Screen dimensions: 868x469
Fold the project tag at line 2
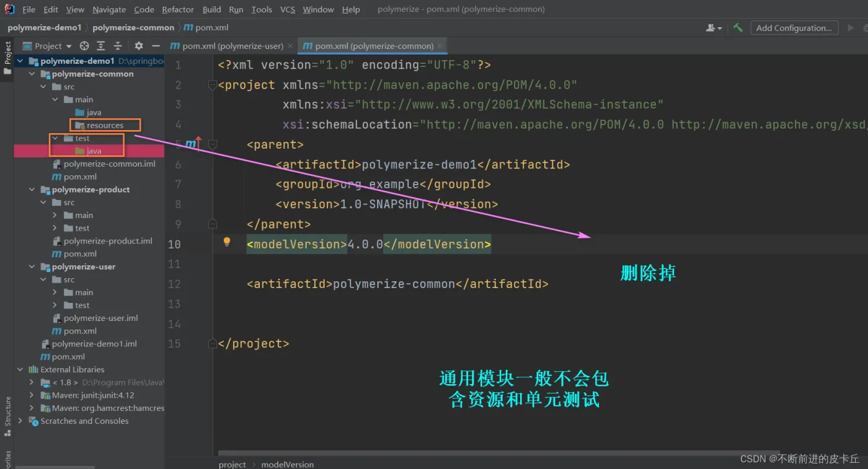coord(213,85)
